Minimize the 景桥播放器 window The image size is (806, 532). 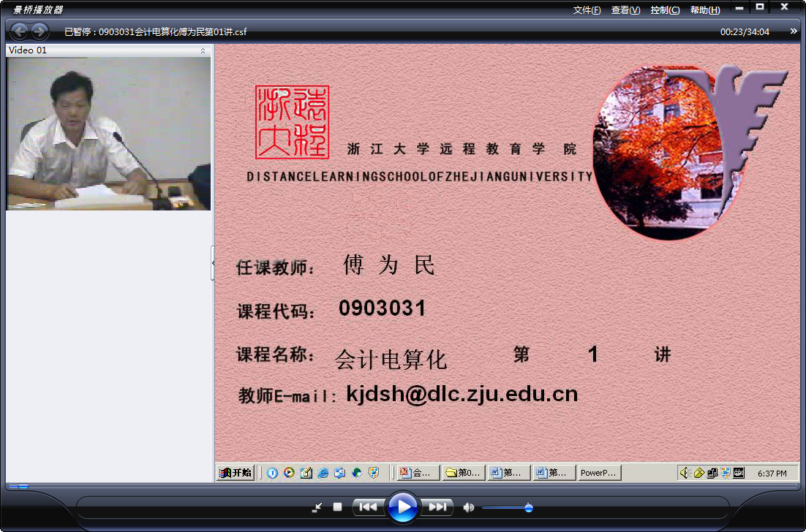click(739, 8)
